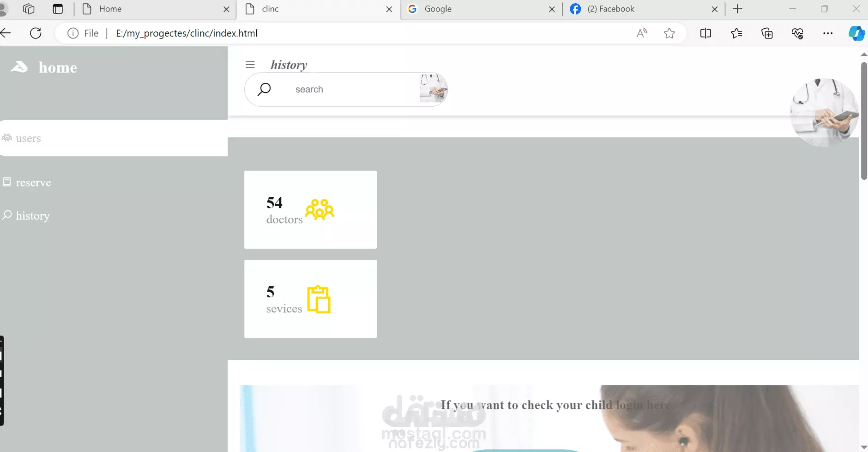Toggle vertical tabs icon
The image size is (868, 452).
58,9
